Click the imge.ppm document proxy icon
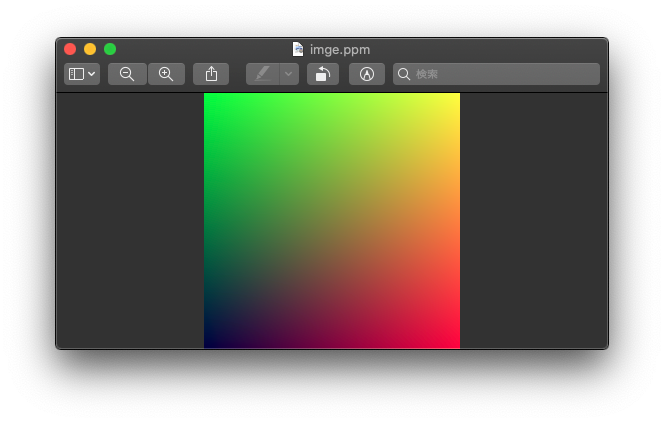This screenshot has height=423, width=664. (298, 49)
